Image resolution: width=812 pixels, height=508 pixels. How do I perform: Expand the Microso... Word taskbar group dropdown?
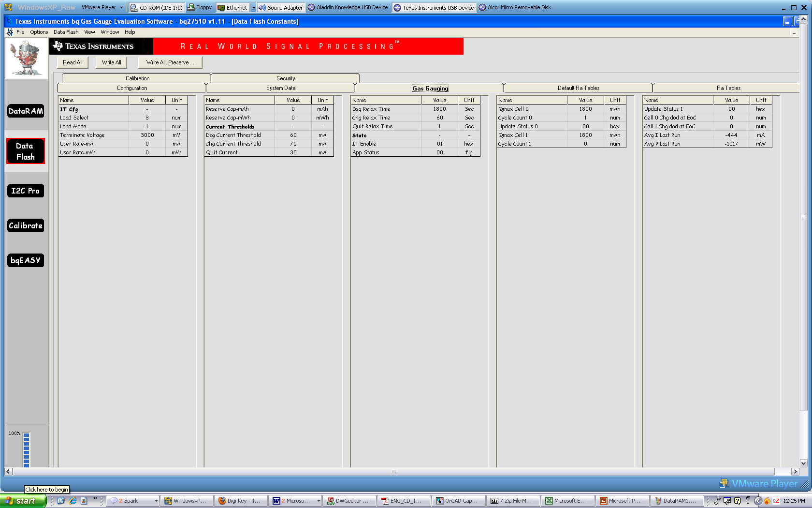(319, 501)
